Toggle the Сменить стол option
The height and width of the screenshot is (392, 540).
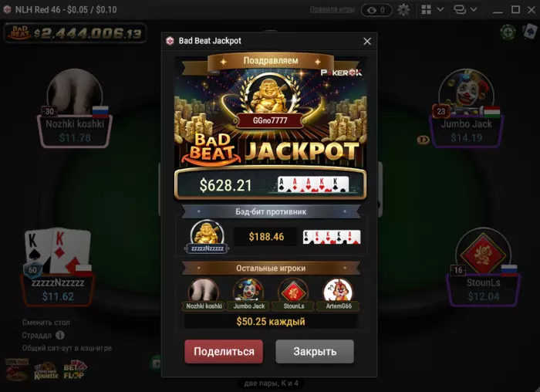click(46, 322)
